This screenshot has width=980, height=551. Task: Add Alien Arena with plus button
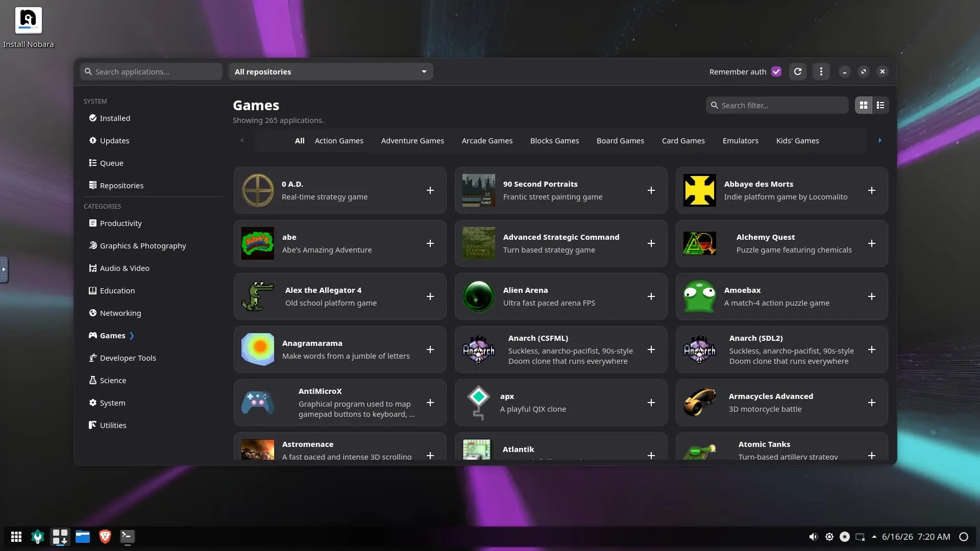651,296
